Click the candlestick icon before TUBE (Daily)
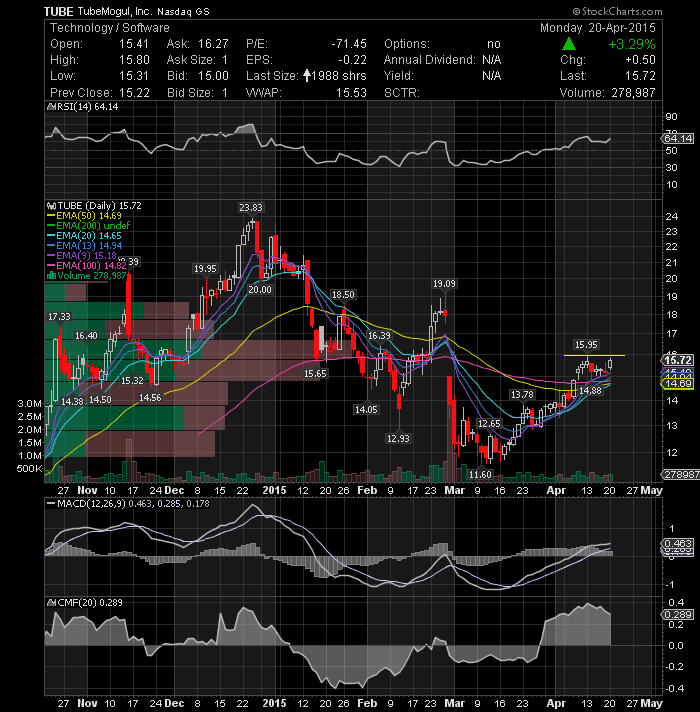The width and height of the screenshot is (700, 712). pos(51,206)
